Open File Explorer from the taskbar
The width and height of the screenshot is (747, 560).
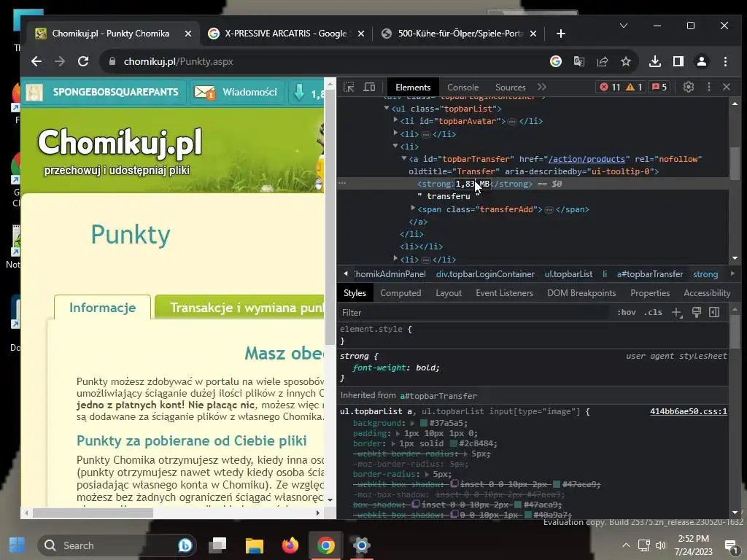coord(254,545)
